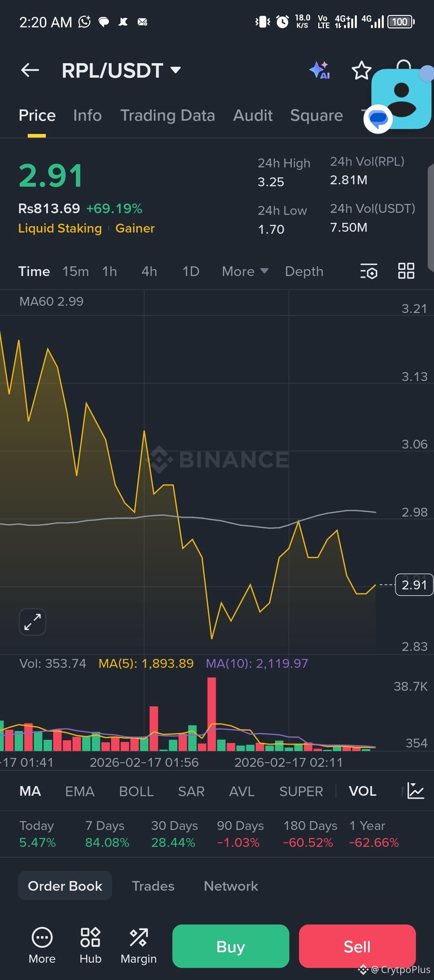The height and width of the screenshot is (980, 434).
Task: Open the Trading Data tab
Action: pyautogui.click(x=168, y=115)
